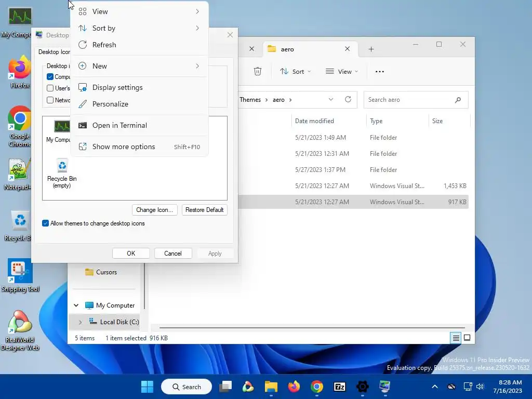
Task: Open the Firefox desktop shortcut
Action: (19, 72)
